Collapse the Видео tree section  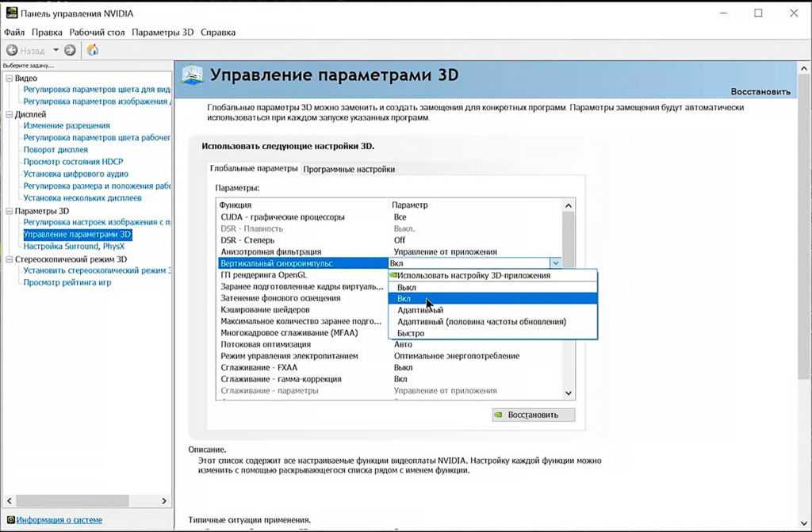point(9,78)
